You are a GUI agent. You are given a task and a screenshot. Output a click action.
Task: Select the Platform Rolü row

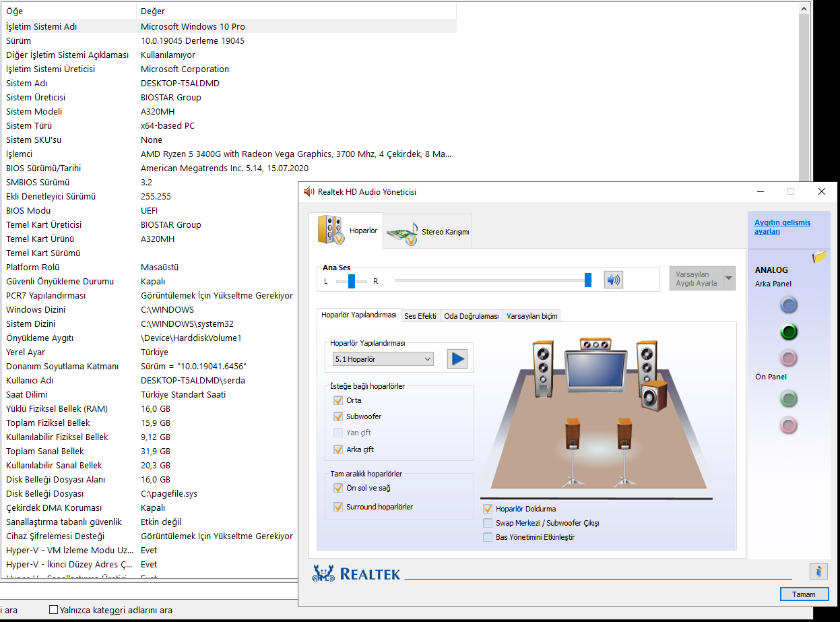[149, 267]
